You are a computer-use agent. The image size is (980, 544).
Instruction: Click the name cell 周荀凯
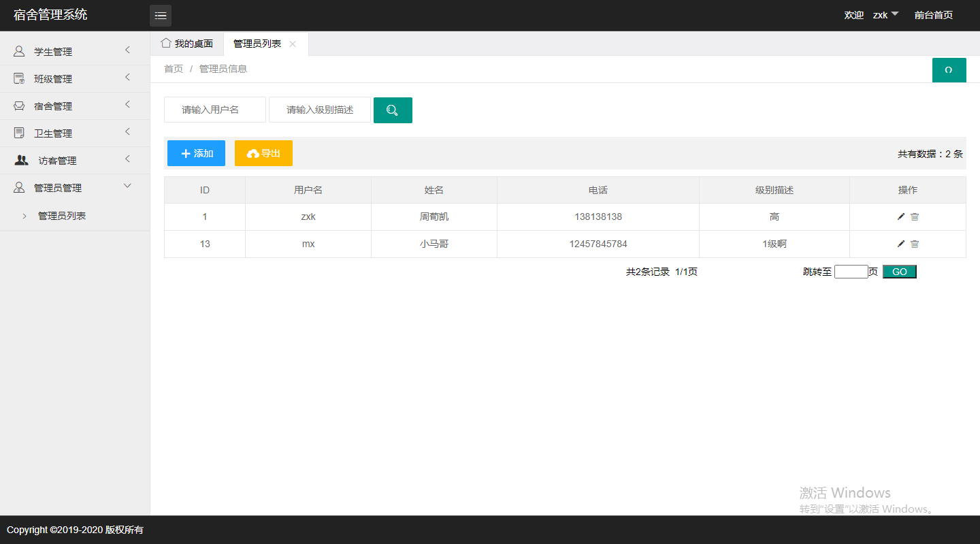click(434, 217)
